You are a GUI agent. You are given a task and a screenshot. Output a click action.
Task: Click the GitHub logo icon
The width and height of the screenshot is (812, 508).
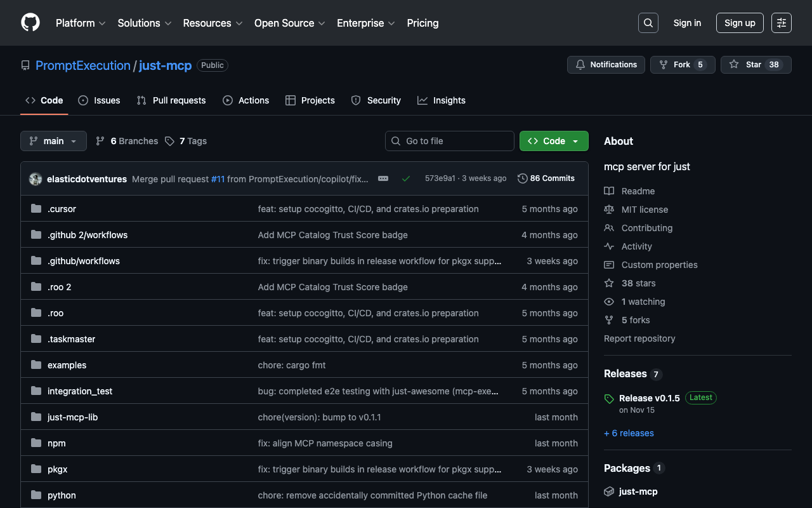click(30, 23)
